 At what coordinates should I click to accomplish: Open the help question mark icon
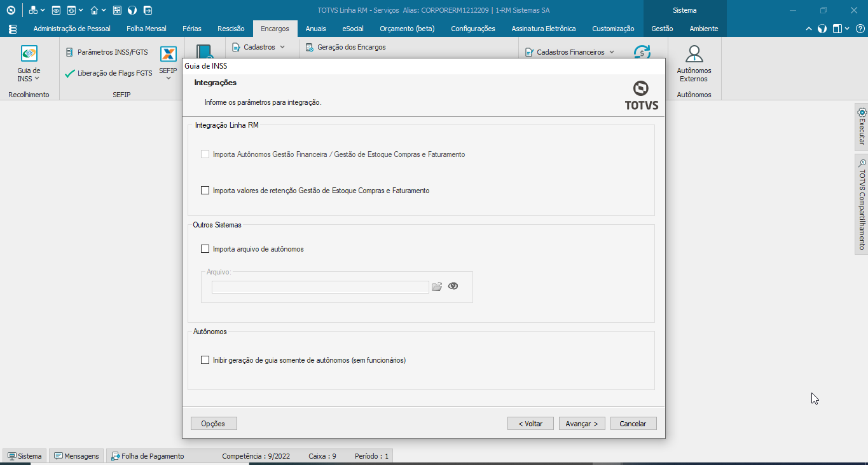860,29
